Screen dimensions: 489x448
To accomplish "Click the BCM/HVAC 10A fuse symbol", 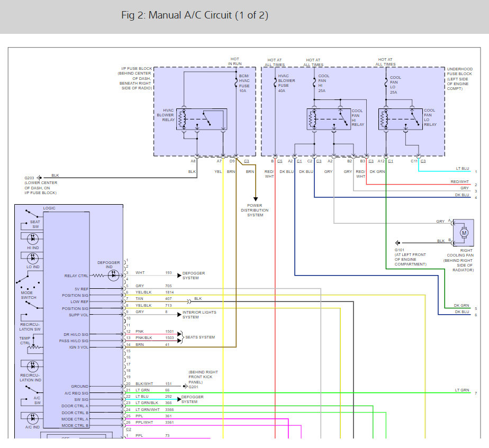I will pyautogui.click(x=236, y=83).
